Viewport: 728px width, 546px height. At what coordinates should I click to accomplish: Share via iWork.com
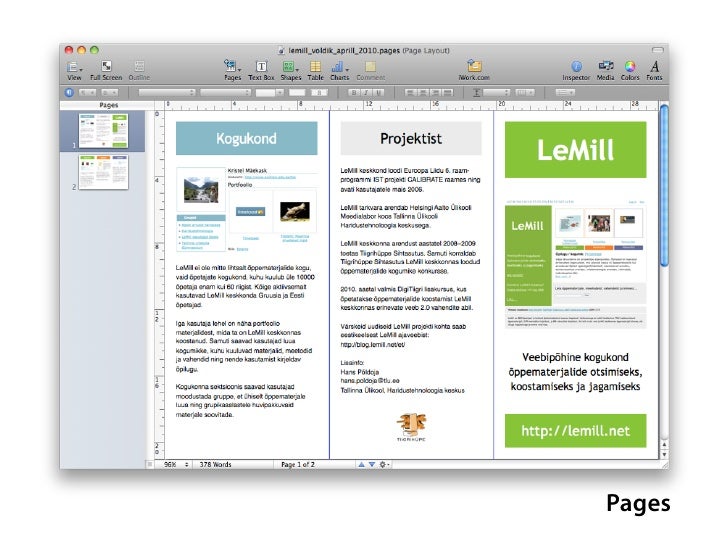474,71
